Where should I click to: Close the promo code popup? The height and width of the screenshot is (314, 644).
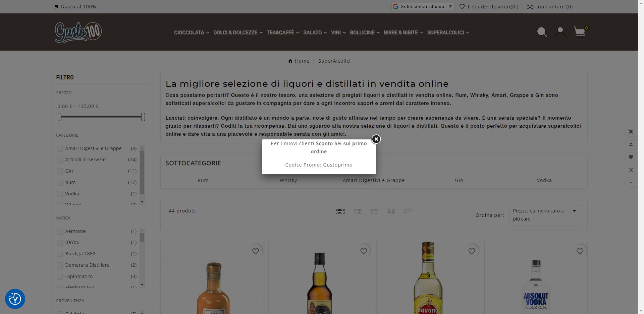point(376,139)
